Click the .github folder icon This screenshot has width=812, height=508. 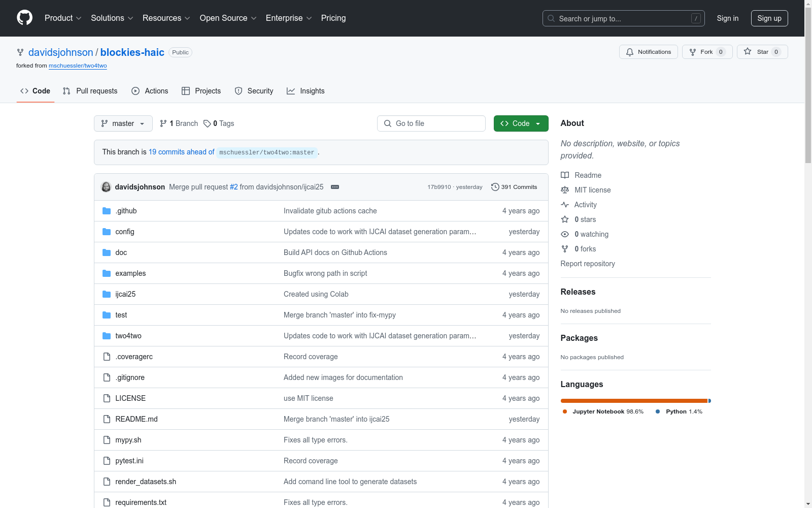[107, 211]
